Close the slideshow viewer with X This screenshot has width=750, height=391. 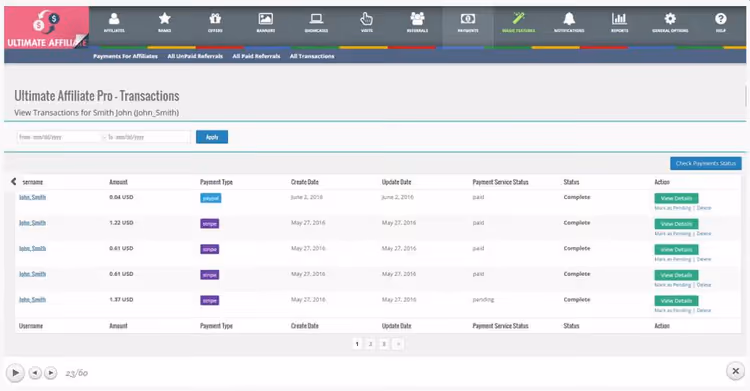736,371
